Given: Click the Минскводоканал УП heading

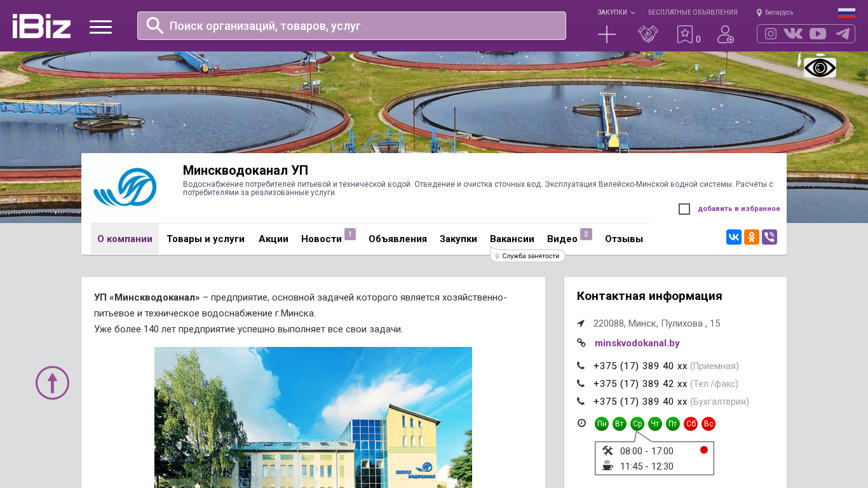Looking at the screenshot, I should tap(245, 170).
